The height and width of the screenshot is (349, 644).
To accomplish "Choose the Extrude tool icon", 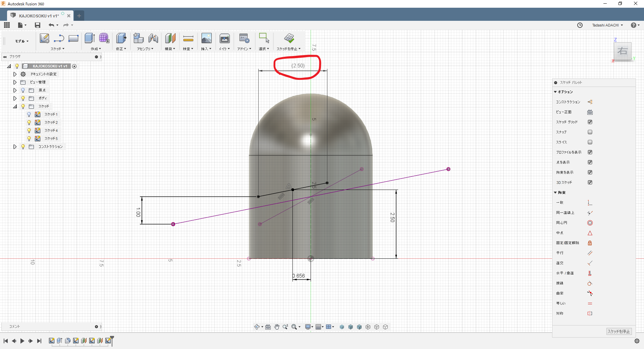I will (x=90, y=38).
